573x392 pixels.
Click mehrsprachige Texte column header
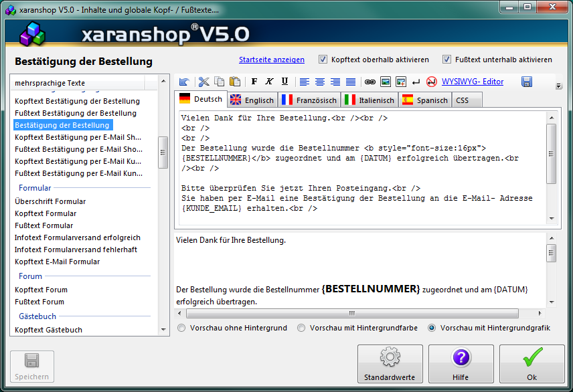(78, 83)
